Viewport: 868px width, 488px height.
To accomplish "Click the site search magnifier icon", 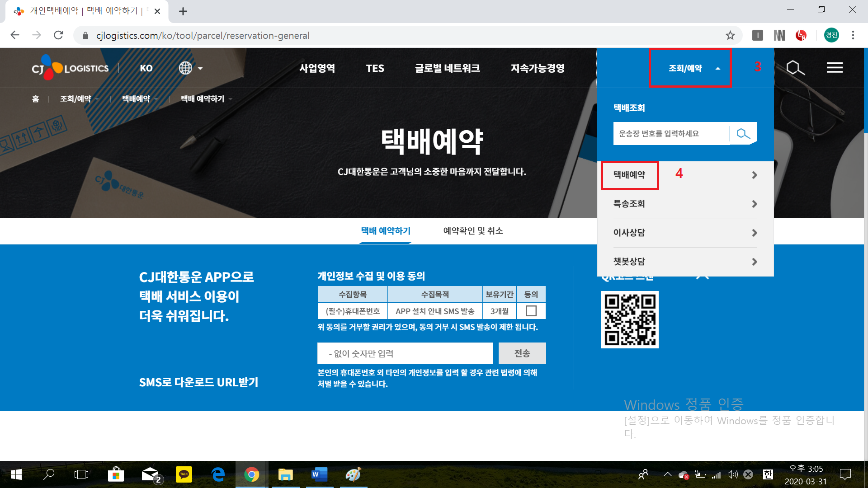I will (795, 68).
